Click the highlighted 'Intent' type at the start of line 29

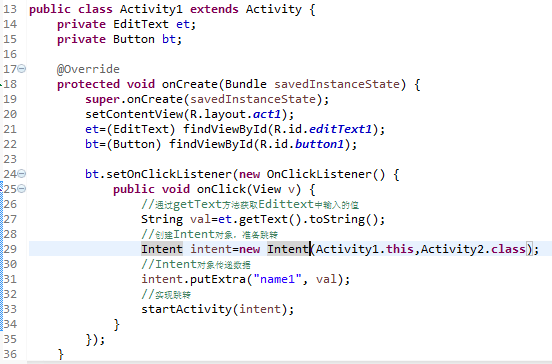tap(162, 249)
